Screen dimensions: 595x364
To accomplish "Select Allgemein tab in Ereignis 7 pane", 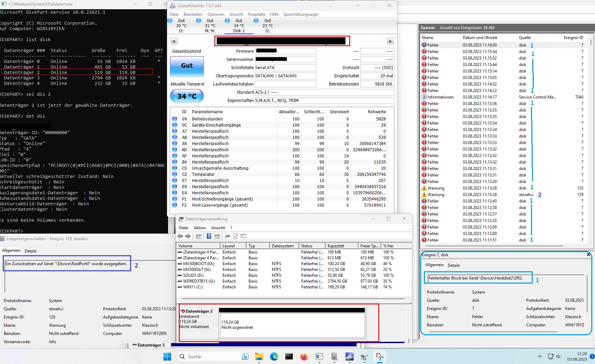I will (434, 265).
